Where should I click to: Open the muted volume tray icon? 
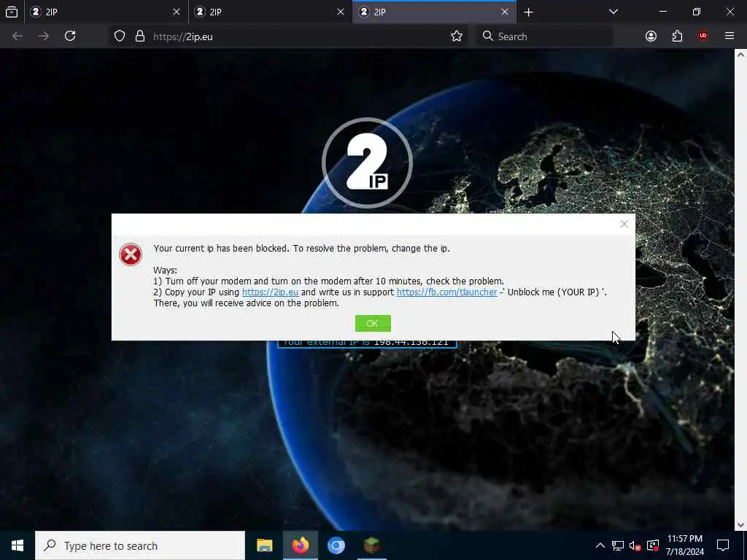(635, 545)
